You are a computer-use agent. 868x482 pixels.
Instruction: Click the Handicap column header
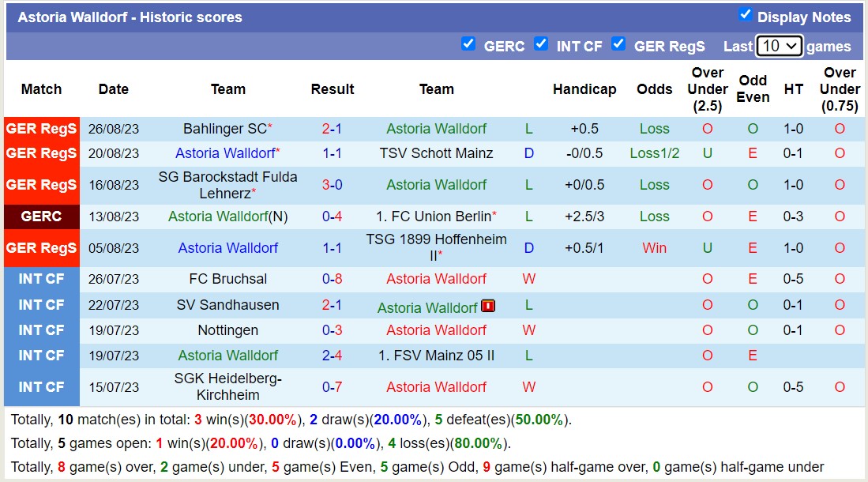[x=584, y=89]
